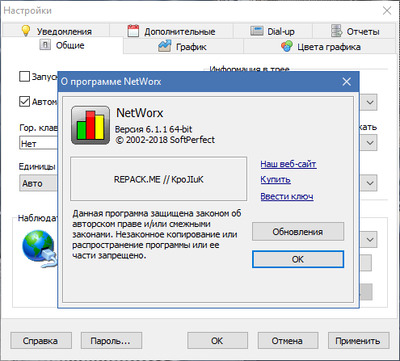
Task: Click the Отчеты reports icon
Action: click(336, 31)
